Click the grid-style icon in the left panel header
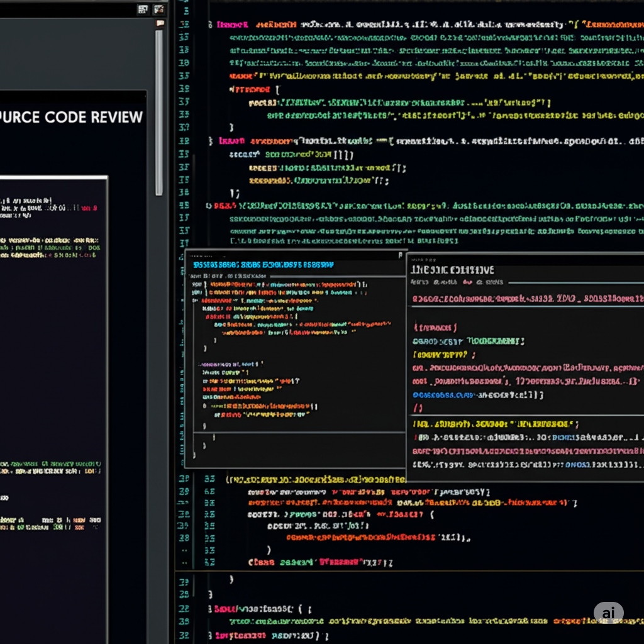The width and height of the screenshot is (644, 644). tap(143, 9)
